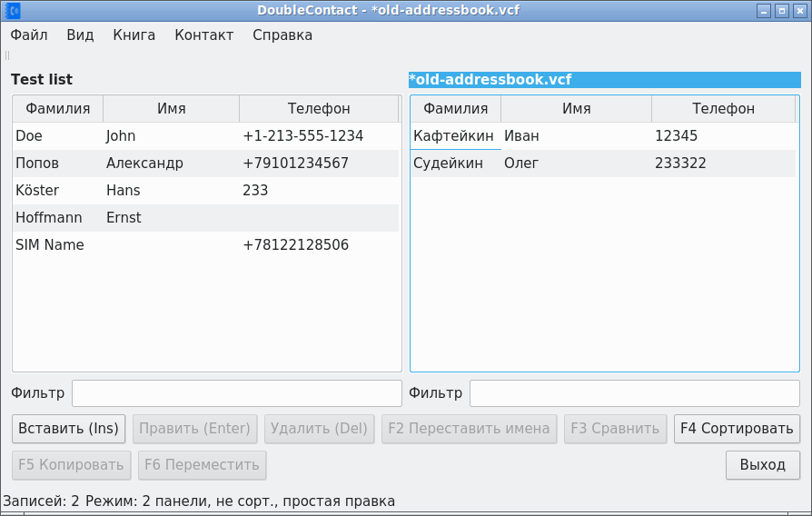Click F2 Переставить имена button
The height and width of the screenshot is (516, 812).
pos(469,429)
